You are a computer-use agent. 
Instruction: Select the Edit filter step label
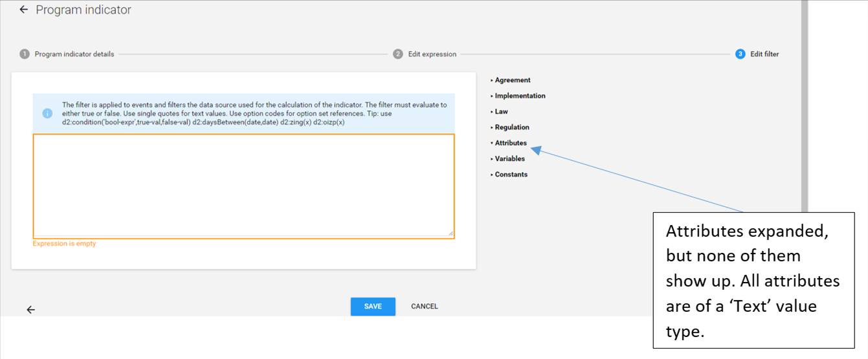tap(764, 54)
